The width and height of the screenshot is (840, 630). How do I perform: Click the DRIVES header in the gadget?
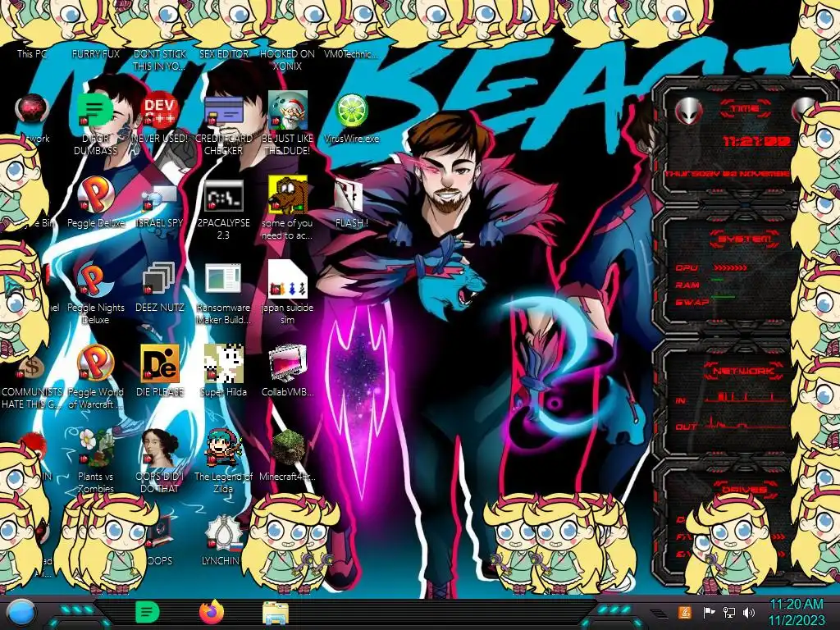point(743,489)
